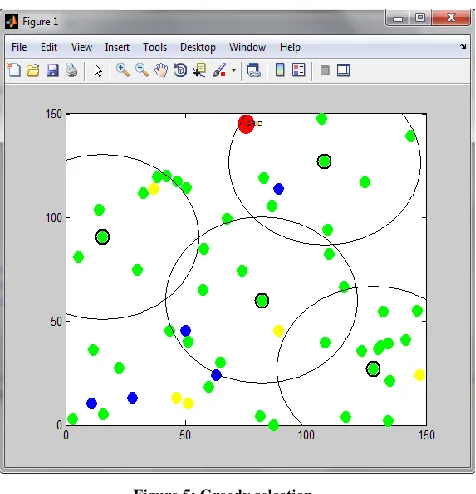Select the Data Cursor tool
The height and width of the screenshot is (494, 476).
coord(200,70)
